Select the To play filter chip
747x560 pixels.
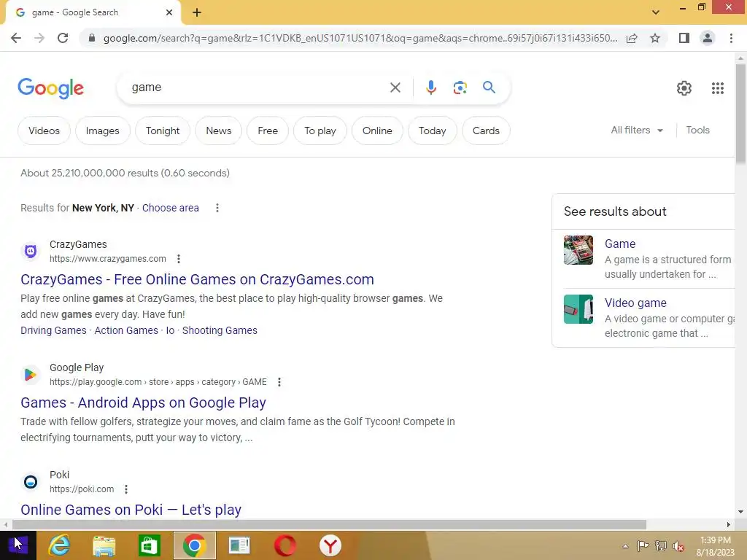tap(320, 131)
